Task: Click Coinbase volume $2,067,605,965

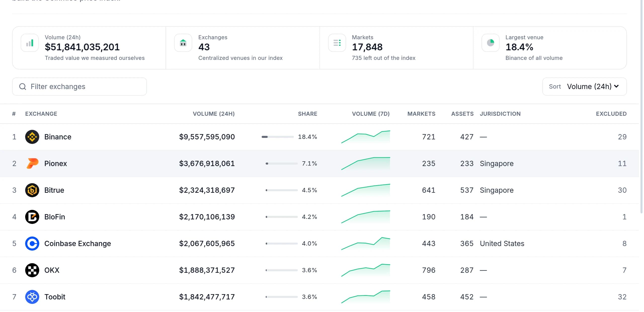Action: pos(207,244)
